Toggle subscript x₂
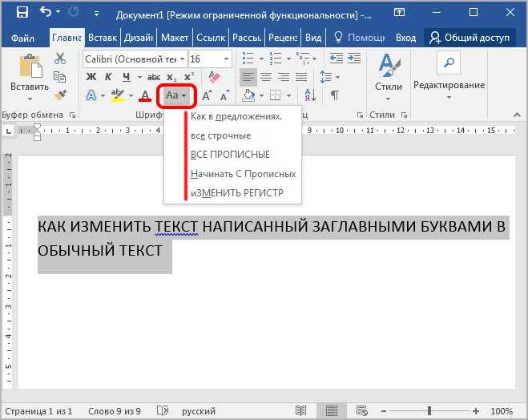 point(171,78)
